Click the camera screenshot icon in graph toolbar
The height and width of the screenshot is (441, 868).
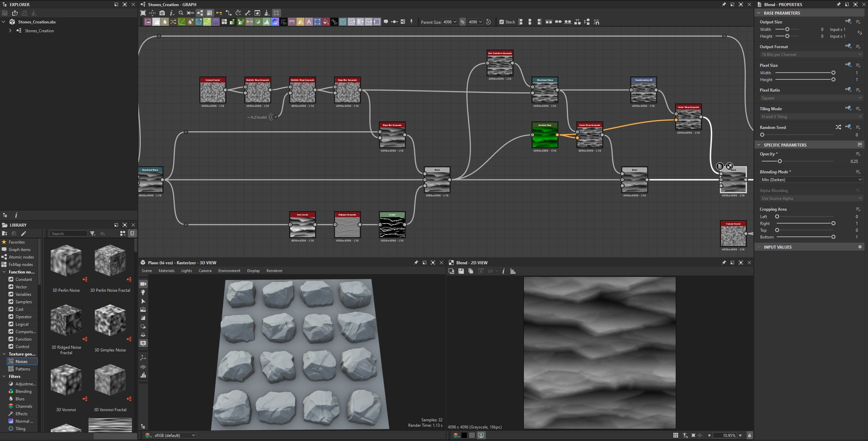pos(162,13)
